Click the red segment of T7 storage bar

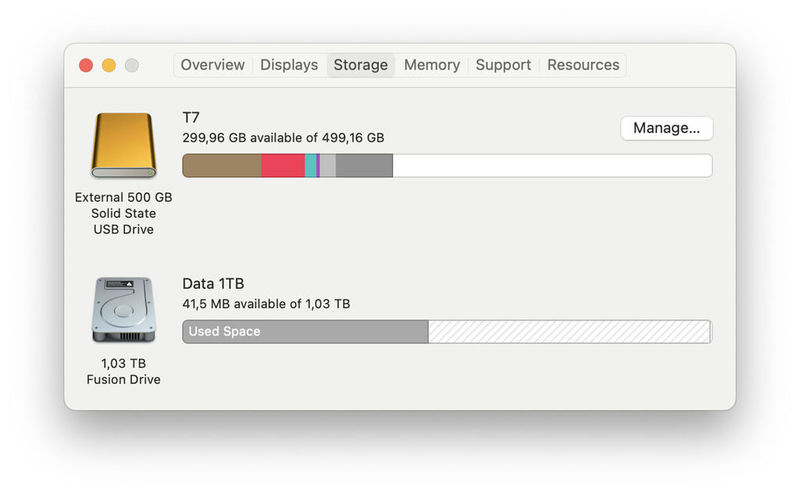coord(283,166)
